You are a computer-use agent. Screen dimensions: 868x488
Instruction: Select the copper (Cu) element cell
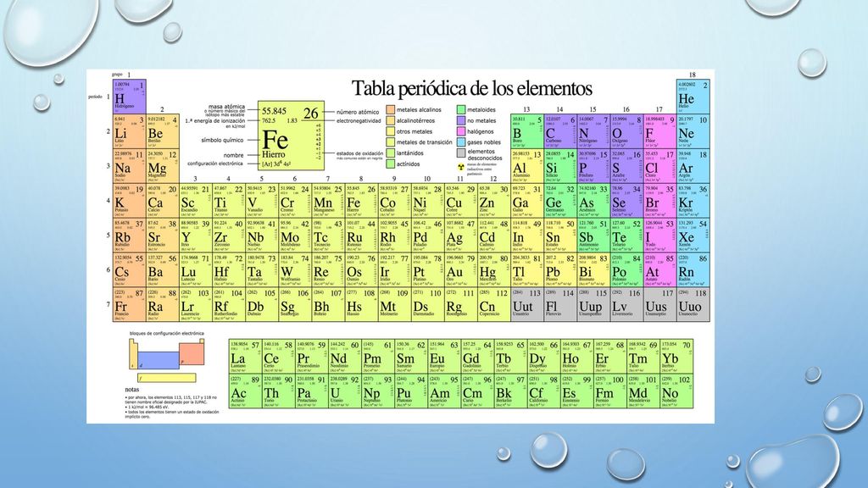(x=461, y=200)
